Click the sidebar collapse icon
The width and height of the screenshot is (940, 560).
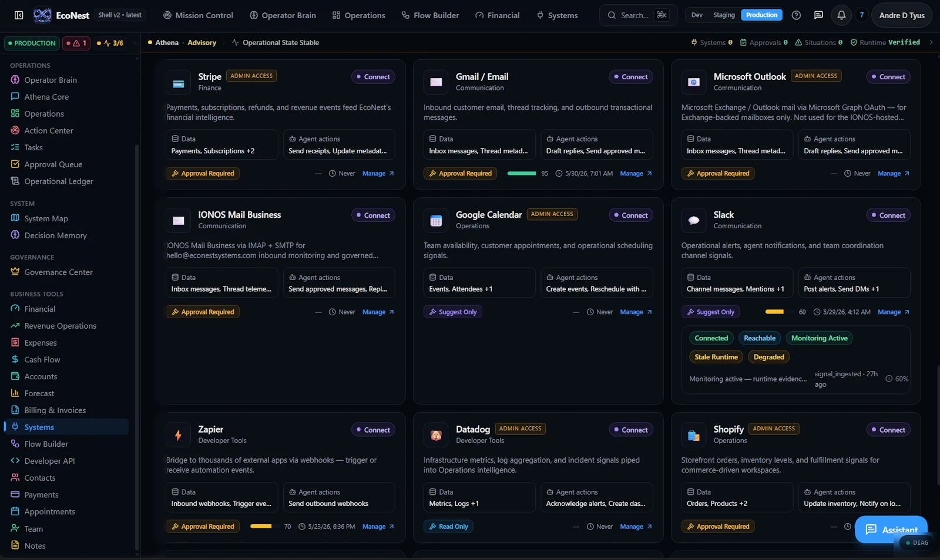pos(19,15)
